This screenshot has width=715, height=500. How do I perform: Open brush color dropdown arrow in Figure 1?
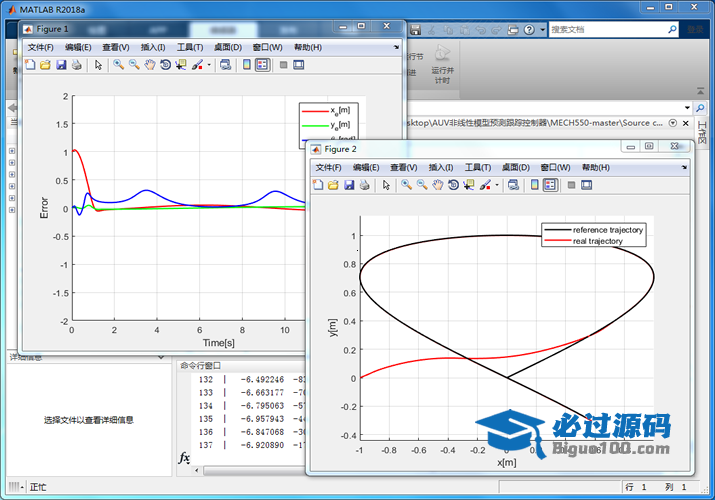[x=209, y=65]
